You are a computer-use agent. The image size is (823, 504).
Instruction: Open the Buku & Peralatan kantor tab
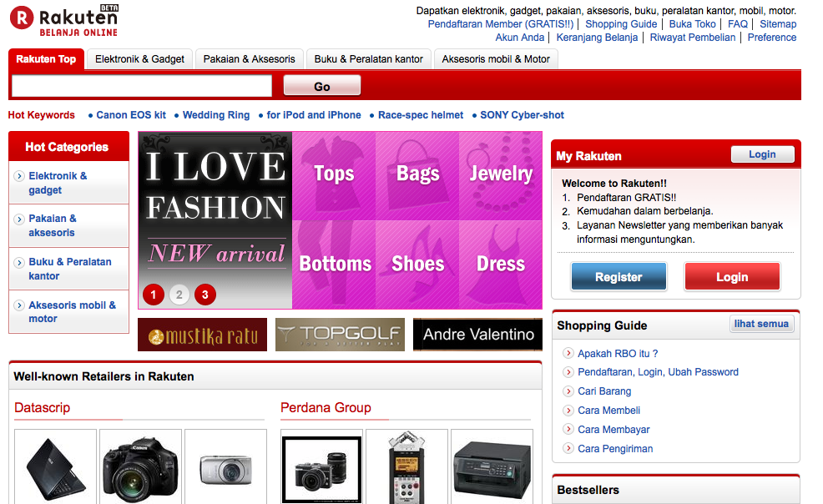pyautogui.click(x=368, y=59)
